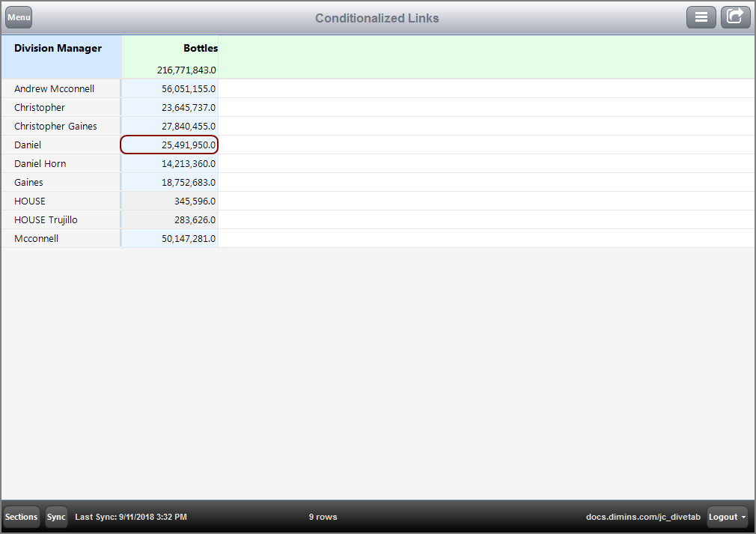The height and width of the screenshot is (534, 756).
Task: Click the HOUSE Trujillo bottles value
Action: point(193,219)
